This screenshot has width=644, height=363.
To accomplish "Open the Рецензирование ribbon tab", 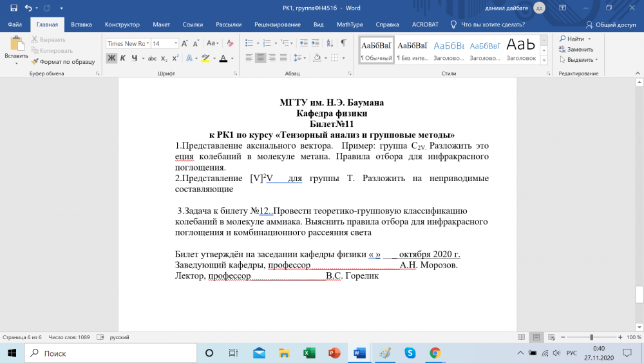I will point(277,25).
